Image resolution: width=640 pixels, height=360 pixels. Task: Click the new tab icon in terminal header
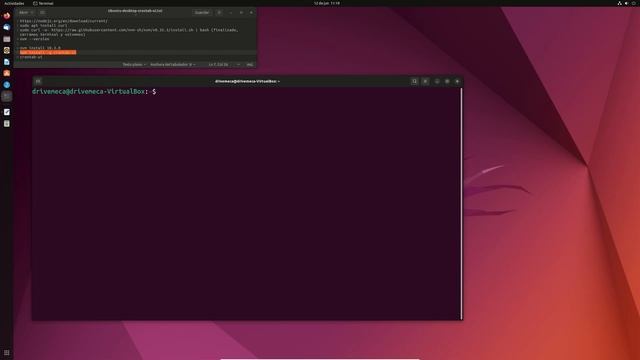pyautogui.click(x=38, y=81)
